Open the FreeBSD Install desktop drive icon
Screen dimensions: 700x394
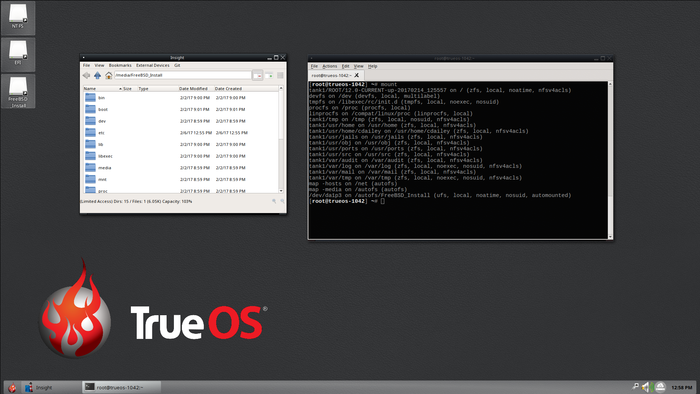coord(18,91)
